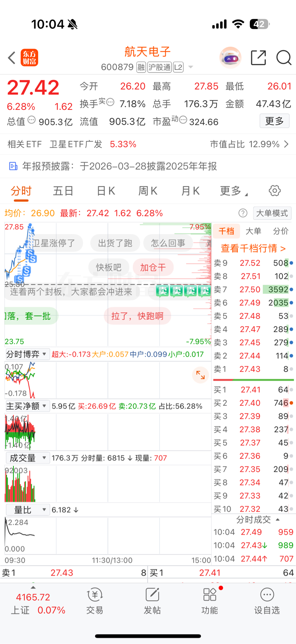This screenshot has height=644, width=296.
Task: Open the 更多 chart period dropdown
Action: [234, 191]
